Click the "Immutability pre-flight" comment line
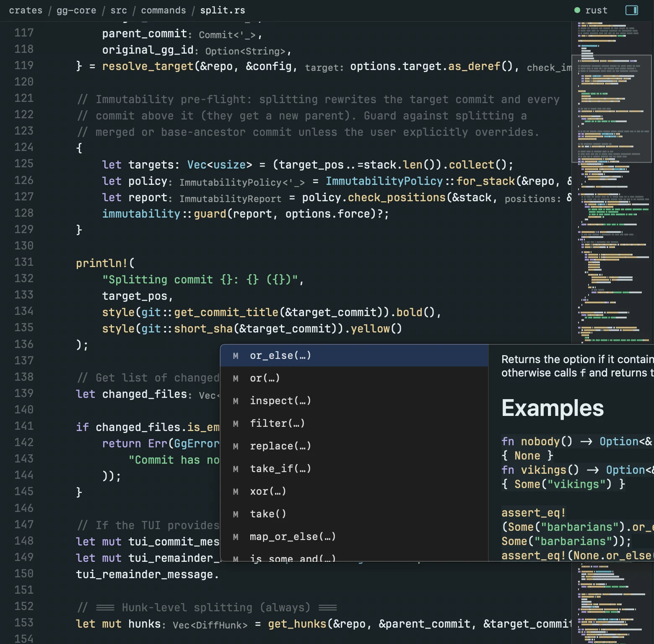The width and height of the screenshot is (654, 644). (x=318, y=99)
